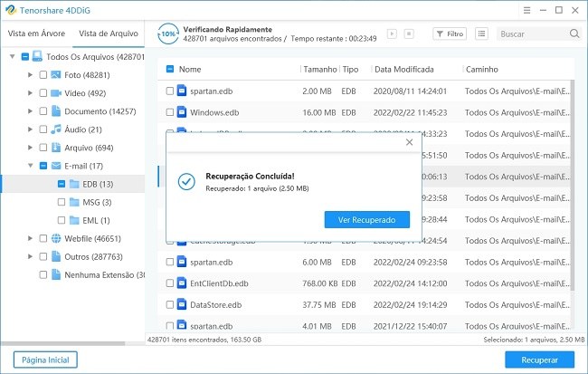Viewport: 588px width, 374px height.
Task: Click the Áudio music note icon
Action: 56,129
